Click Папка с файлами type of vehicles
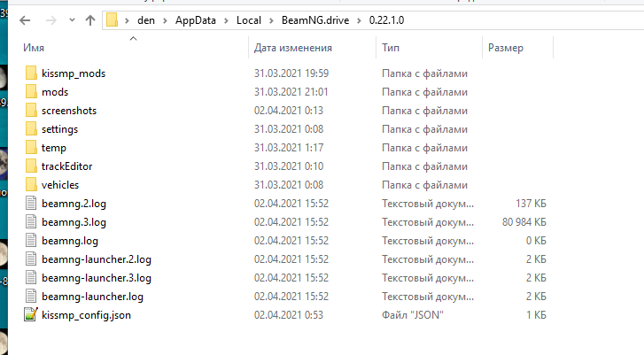This screenshot has height=355, width=644. point(424,185)
